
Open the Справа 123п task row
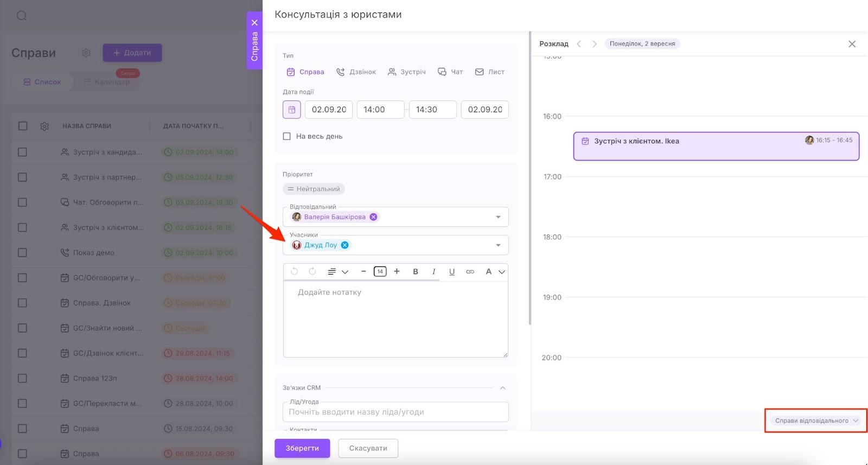95,378
